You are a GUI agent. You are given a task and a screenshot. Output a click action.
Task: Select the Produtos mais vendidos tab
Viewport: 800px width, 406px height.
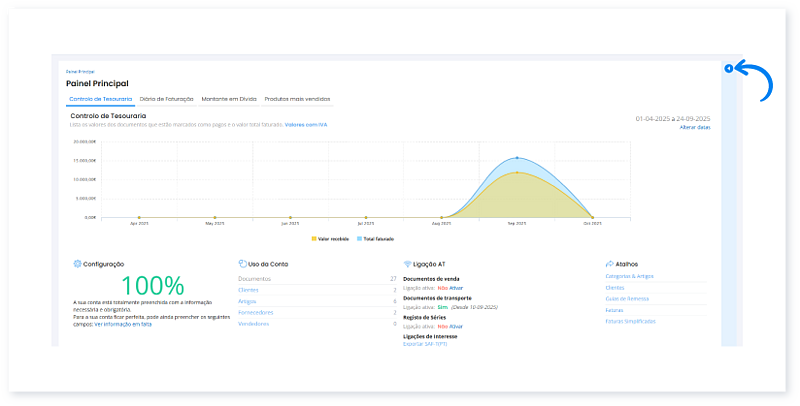coord(297,99)
